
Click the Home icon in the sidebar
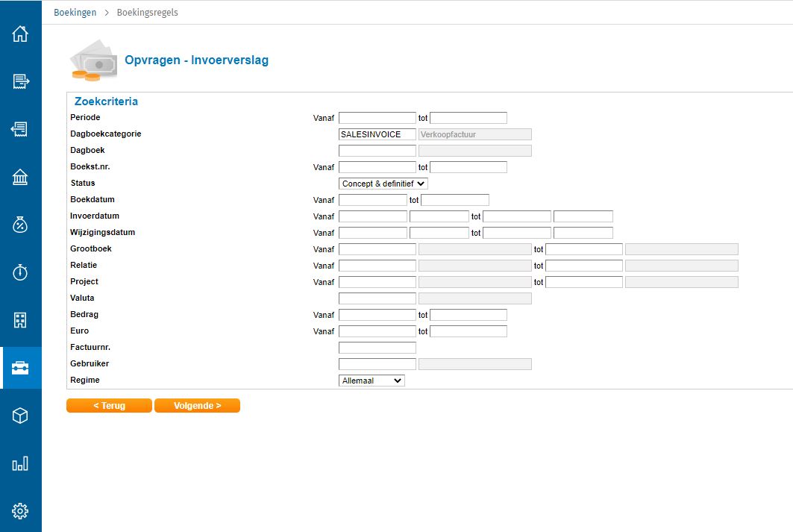20,34
